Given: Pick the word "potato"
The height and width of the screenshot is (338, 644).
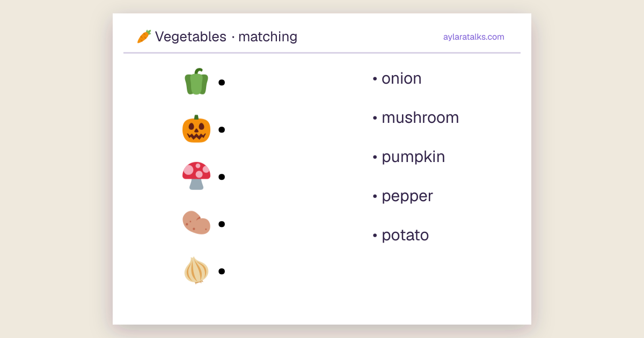Looking at the screenshot, I should [405, 235].
